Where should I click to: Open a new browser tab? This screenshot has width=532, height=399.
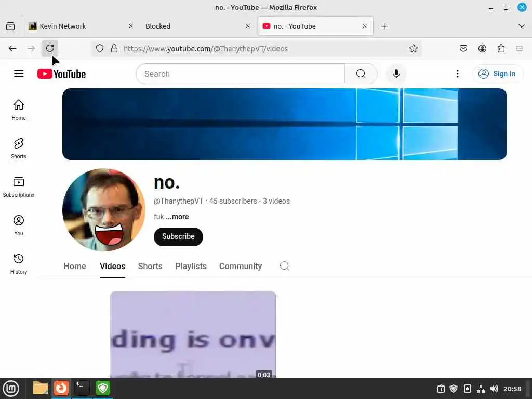(384, 26)
